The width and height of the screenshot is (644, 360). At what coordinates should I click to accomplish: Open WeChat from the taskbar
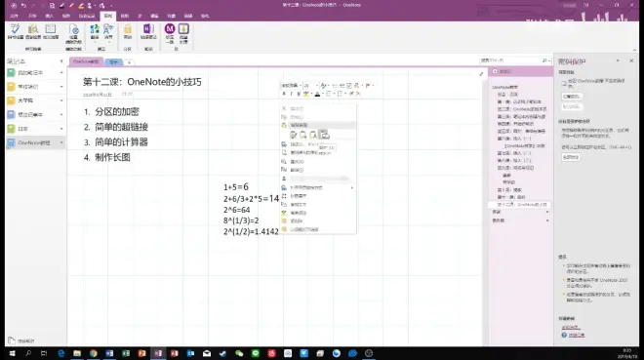click(x=239, y=353)
